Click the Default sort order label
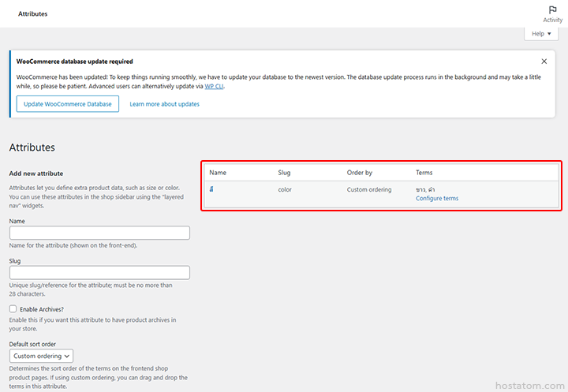Screen dimensions: 568x392 coord(32,344)
